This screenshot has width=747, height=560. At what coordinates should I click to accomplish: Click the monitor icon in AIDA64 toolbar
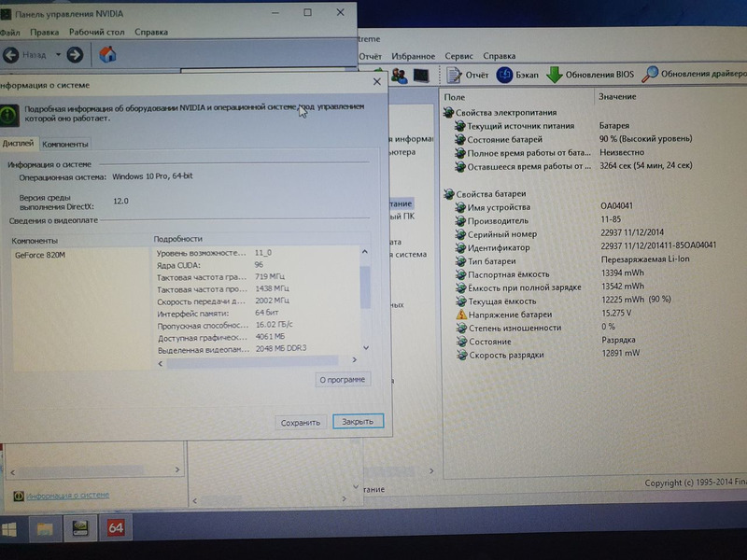coord(421,76)
